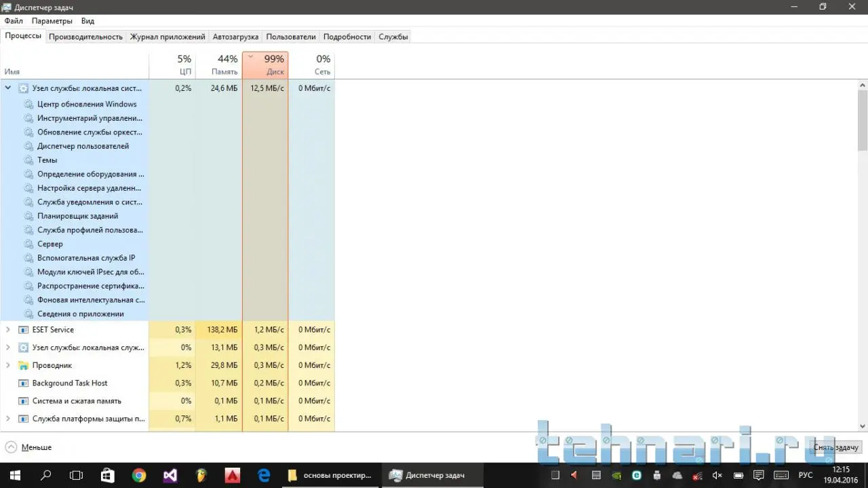Launch AutoCAD from taskbar
Screen dimensions: 868x488
[233, 475]
